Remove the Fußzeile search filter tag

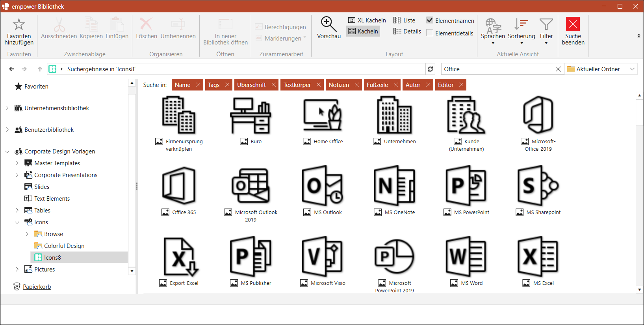coord(396,85)
